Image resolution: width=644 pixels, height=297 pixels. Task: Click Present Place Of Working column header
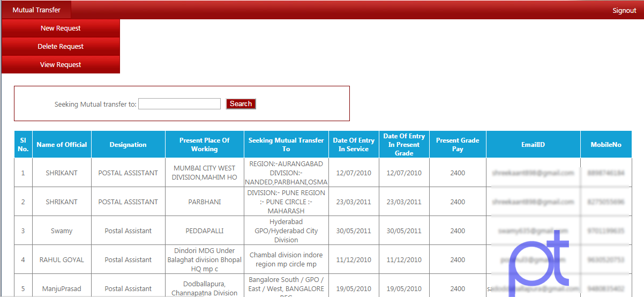(x=204, y=144)
